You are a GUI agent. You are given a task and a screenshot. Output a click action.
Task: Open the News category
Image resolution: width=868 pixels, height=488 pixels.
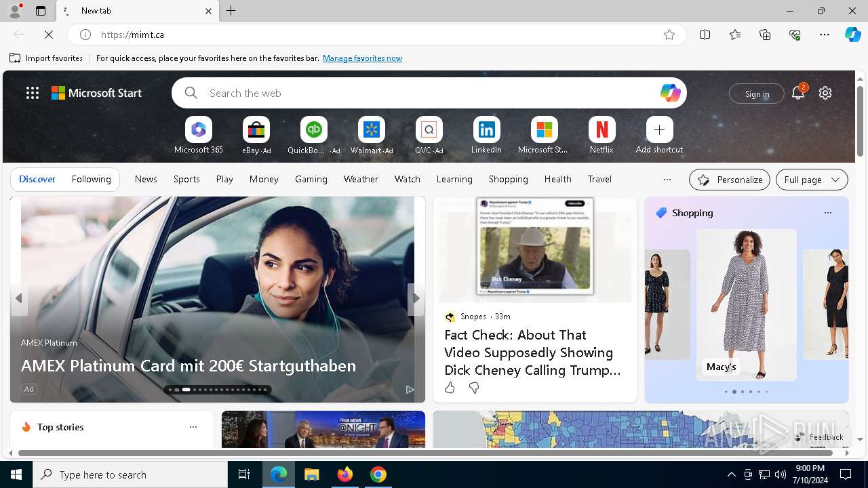tap(146, 179)
